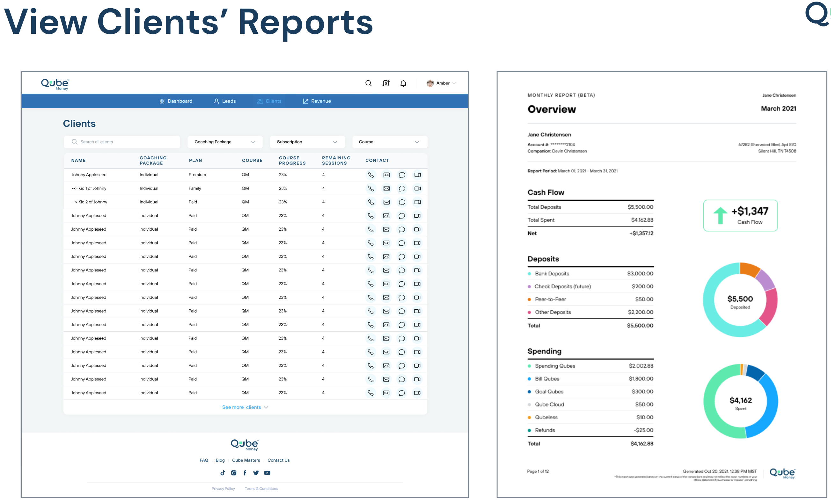Select the Kid 1 of Johnny client name
This screenshot has width=831, height=504.
coord(89,188)
